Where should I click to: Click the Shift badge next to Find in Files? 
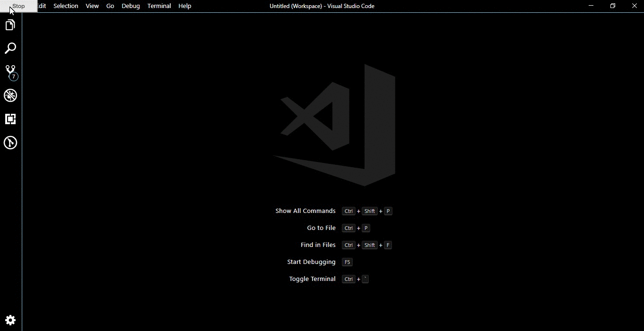coord(369,245)
